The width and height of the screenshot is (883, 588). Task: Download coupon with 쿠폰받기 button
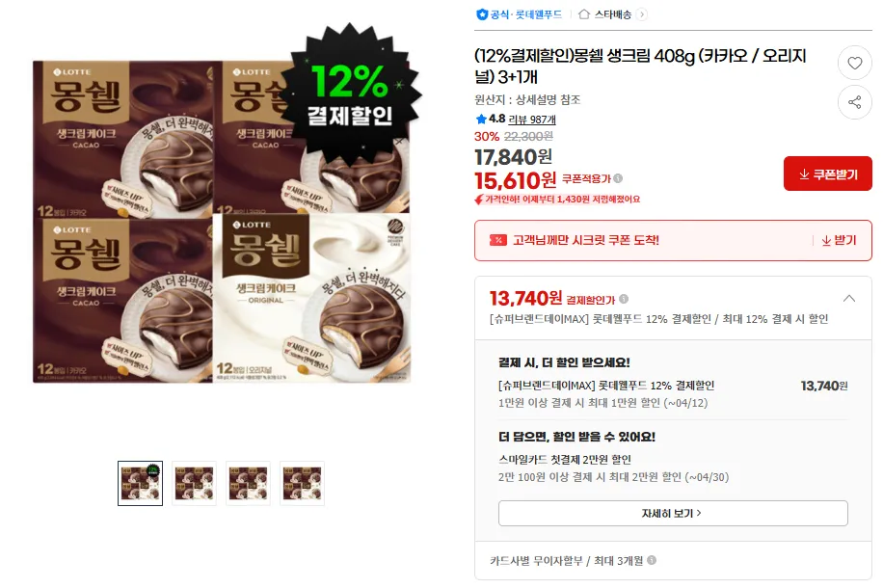click(x=827, y=174)
